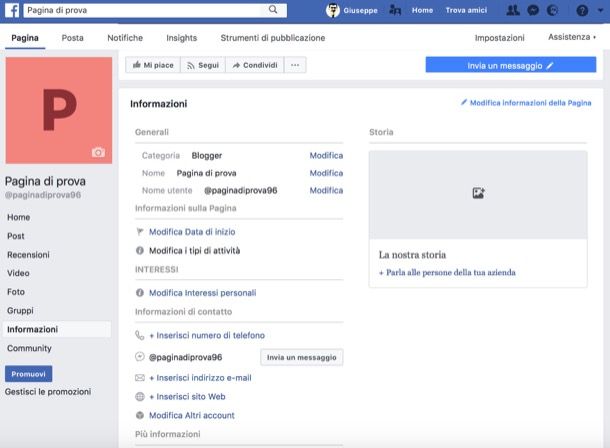Click Home in the top bar
610x448 pixels.
point(422,10)
